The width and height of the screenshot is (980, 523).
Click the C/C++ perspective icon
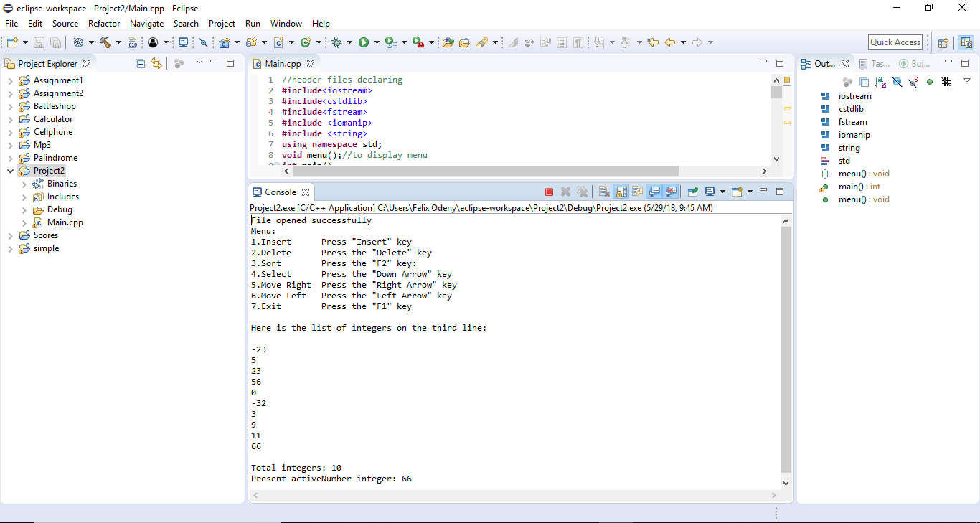966,42
